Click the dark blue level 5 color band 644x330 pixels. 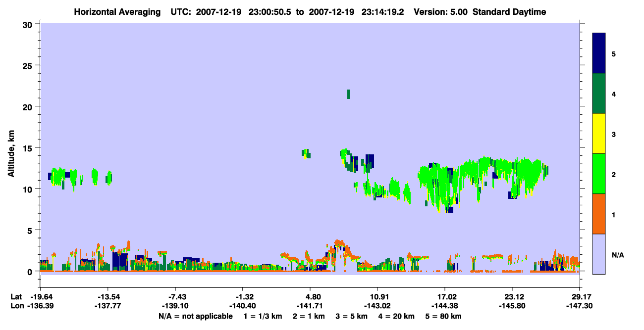[599, 53]
